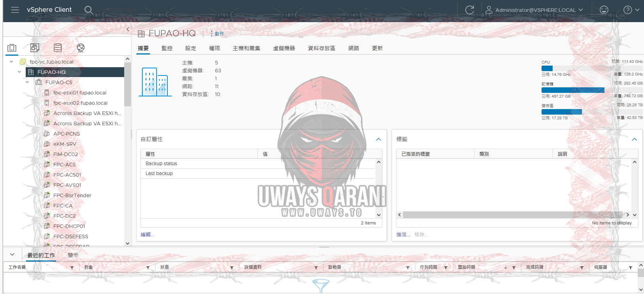Filter the 狀態 column

pos(232,268)
